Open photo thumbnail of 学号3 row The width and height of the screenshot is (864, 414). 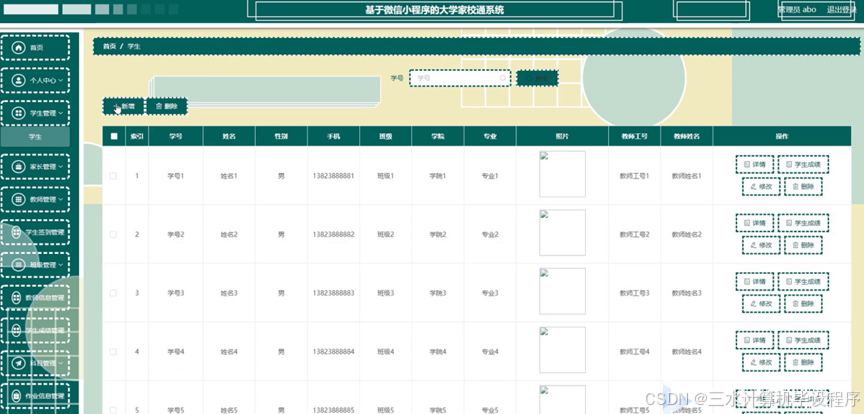562,291
